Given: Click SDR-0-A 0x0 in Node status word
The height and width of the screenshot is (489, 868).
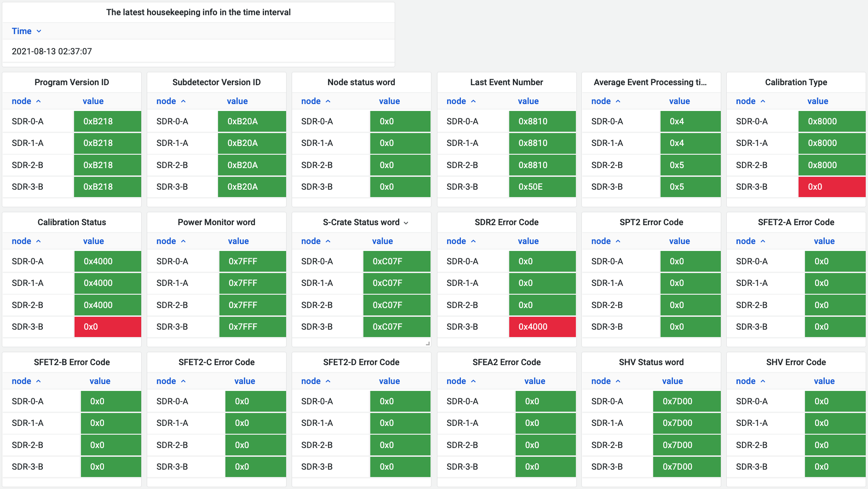Looking at the screenshot, I should [400, 122].
